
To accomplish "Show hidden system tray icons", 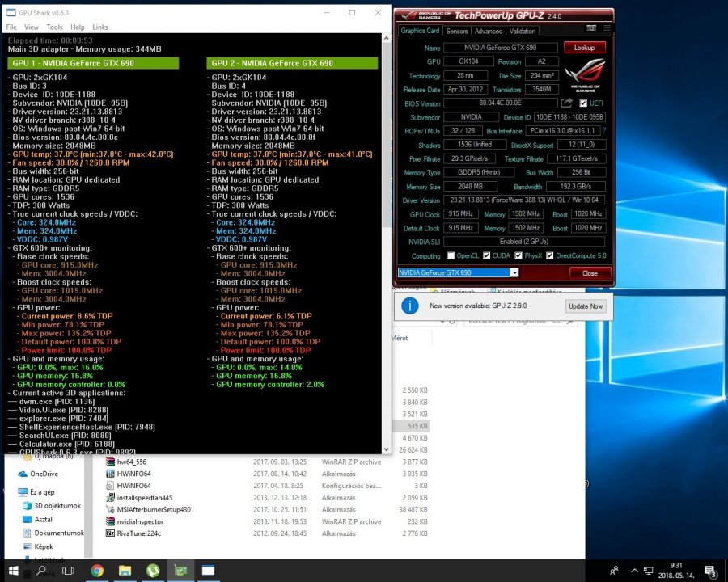I will point(634,571).
